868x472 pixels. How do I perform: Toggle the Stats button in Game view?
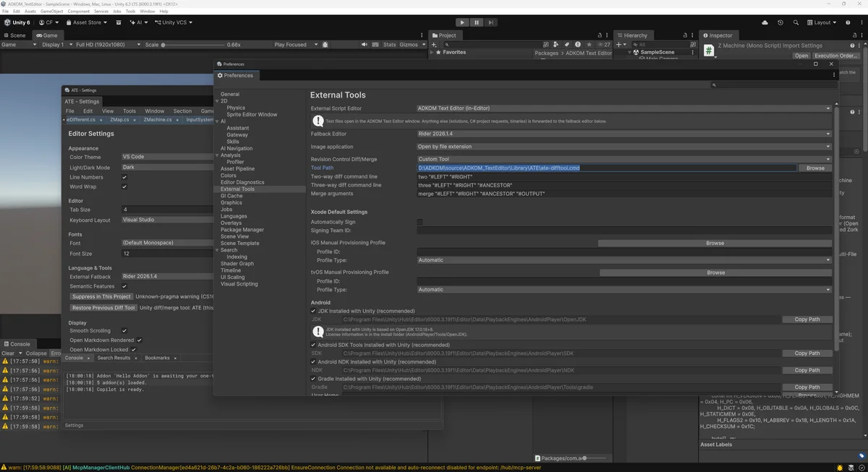pyautogui.click(x=389, y=45)
